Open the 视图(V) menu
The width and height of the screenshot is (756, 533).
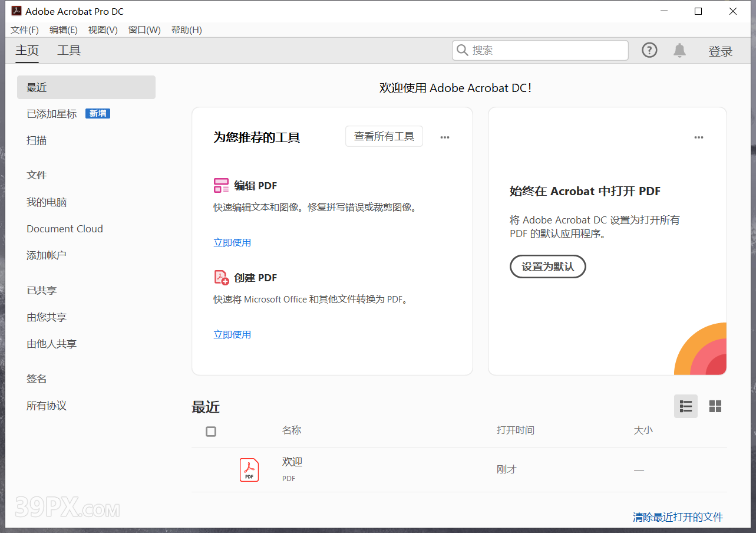(103, 30)
